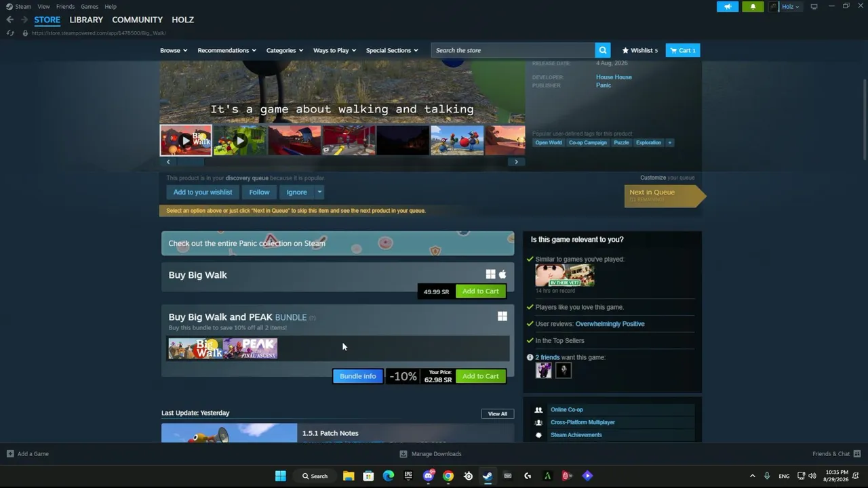
Task: Show hidden system tray icons
Action: coord(752,476)
